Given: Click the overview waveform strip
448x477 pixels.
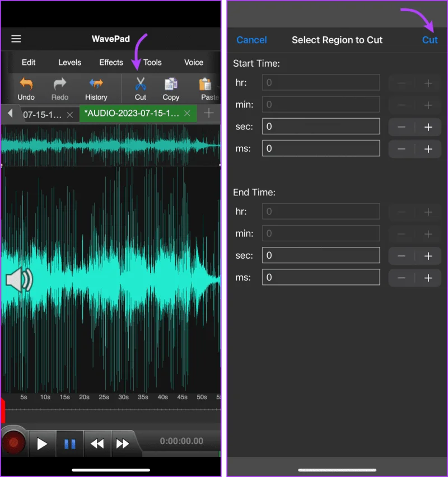Looking at the screenshot, I should (111, 145).
